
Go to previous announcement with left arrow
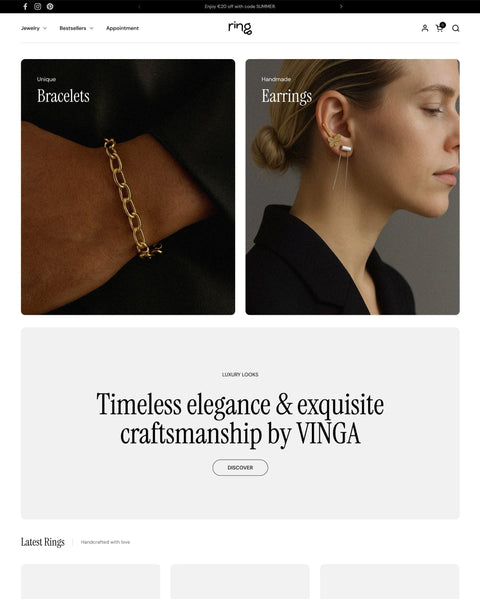139,6
